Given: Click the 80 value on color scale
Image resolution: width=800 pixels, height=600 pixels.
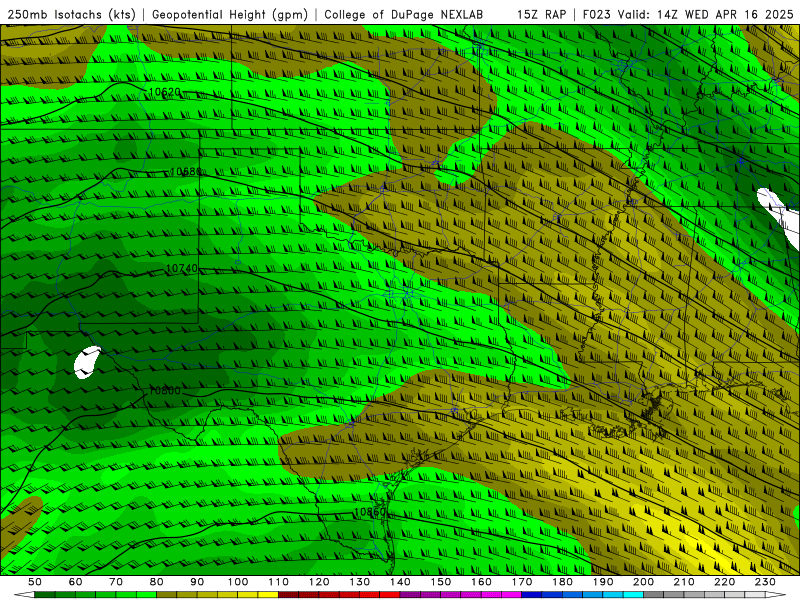Looking at the screenshot, I should 157,582.
